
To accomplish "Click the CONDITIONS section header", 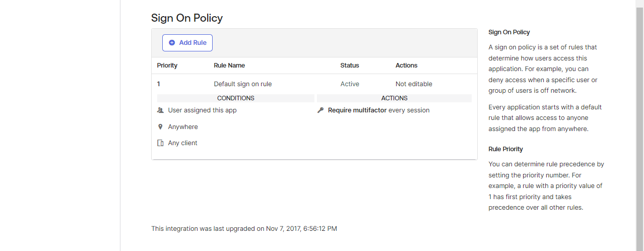I will tap(235, 98).
